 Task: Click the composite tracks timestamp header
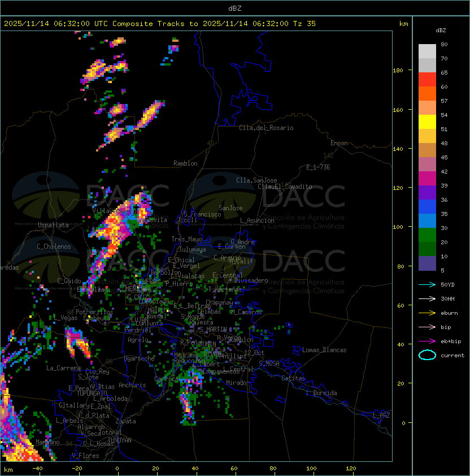(x=160, y=24)
